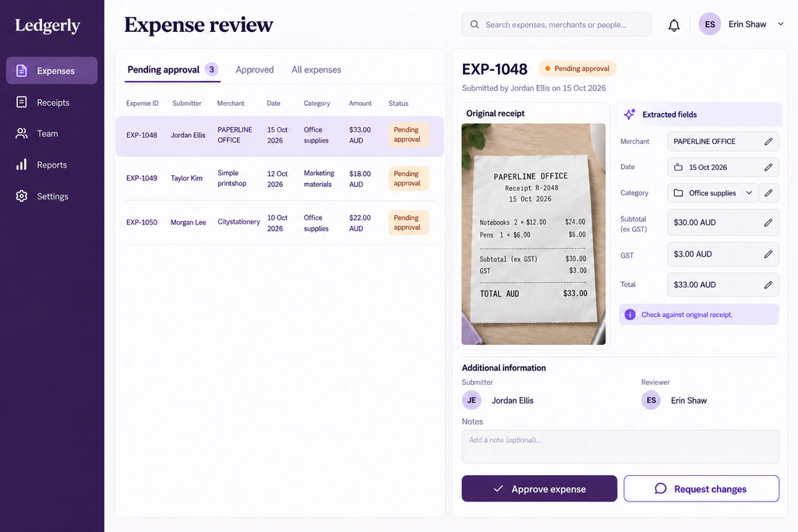This screenshot has width=798, height=532.
Task: Switch to the All expenses tab
Action: (316, 69)
